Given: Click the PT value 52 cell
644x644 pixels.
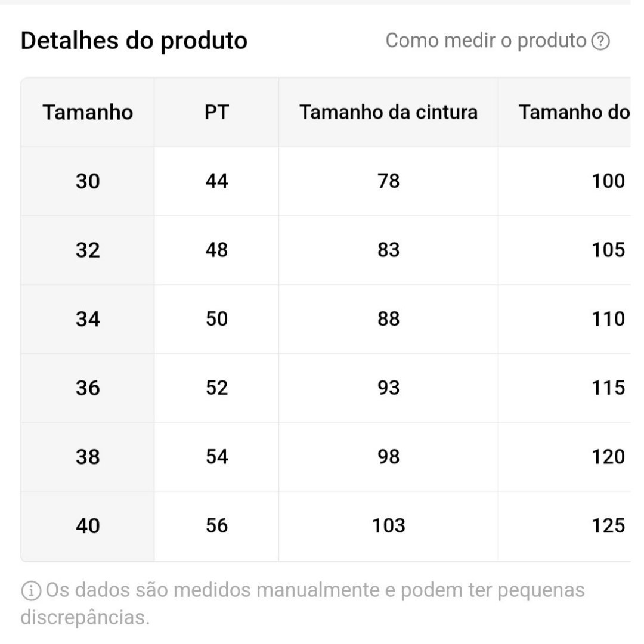Looking at the screenshot, I should [x=216, y=388].
